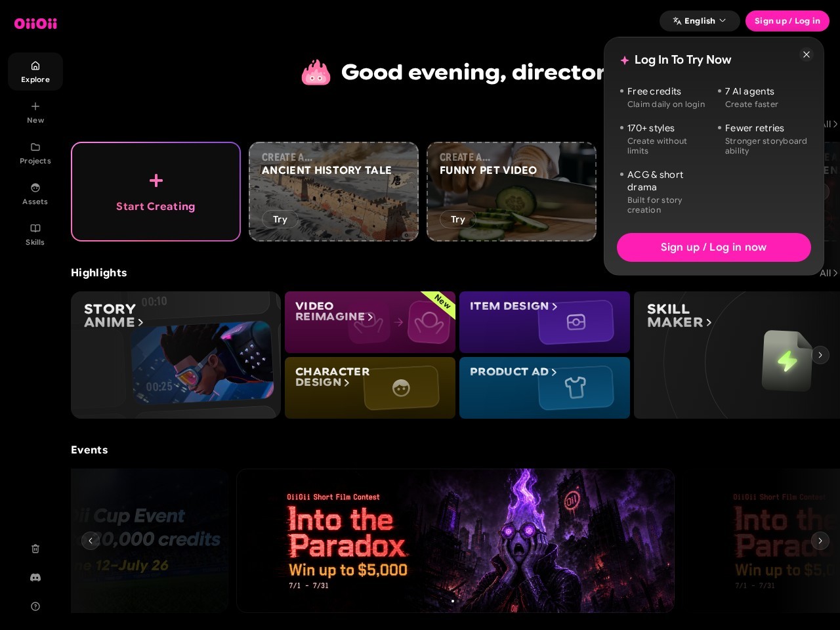Click the New plus icon in sidebar
840x630 pixels.
35,106
